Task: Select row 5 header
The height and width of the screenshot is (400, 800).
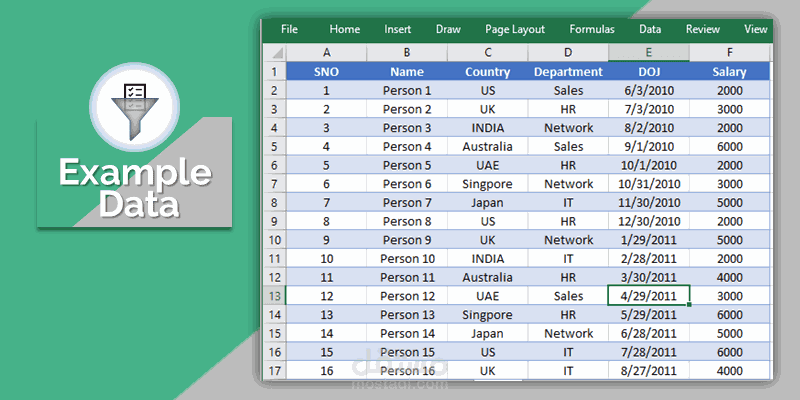Action: pos(275,146)
